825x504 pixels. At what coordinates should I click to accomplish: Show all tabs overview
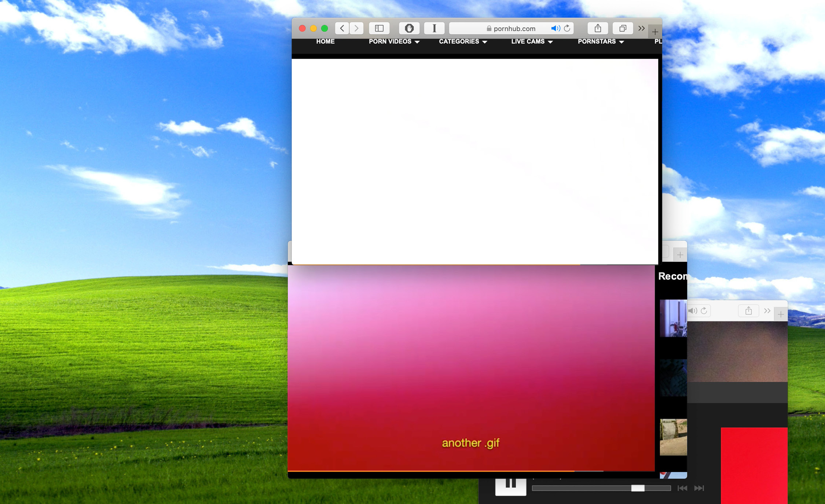[623, 28]
